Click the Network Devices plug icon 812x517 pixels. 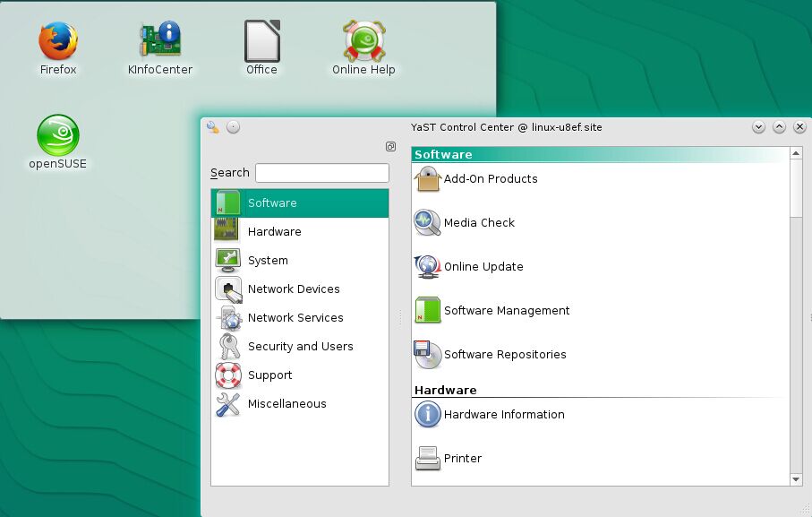[x=228, y=289]
